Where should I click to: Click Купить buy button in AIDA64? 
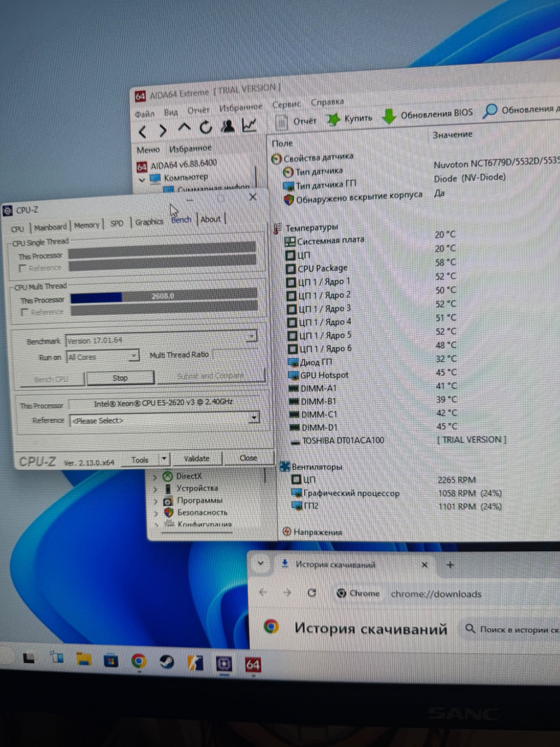click(x=349, y=118)
